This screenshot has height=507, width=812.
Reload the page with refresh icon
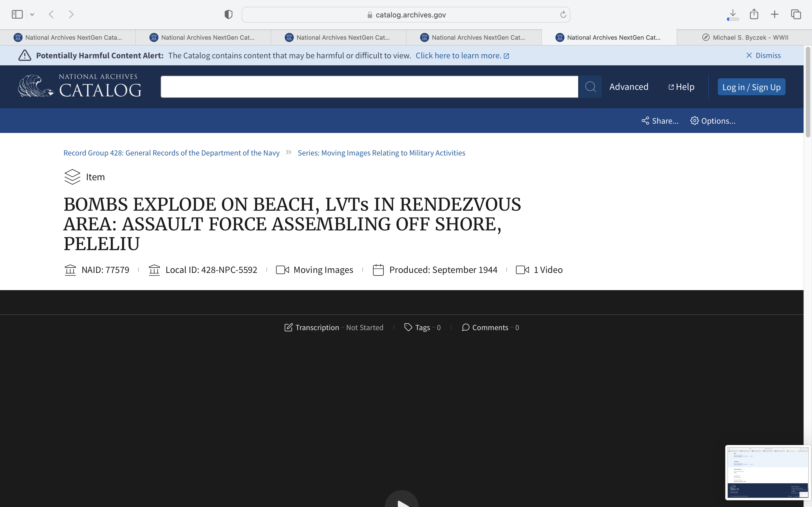tap(563, 14)
